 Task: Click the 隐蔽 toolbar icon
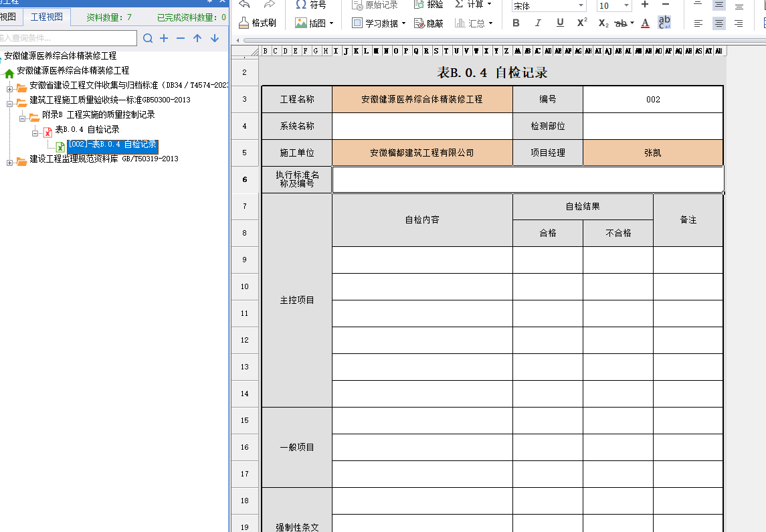coord(428,23)
